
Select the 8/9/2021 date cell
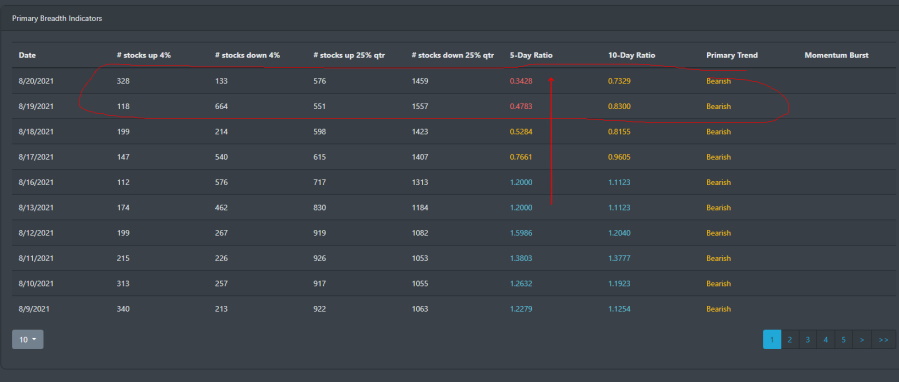(34, 309)
